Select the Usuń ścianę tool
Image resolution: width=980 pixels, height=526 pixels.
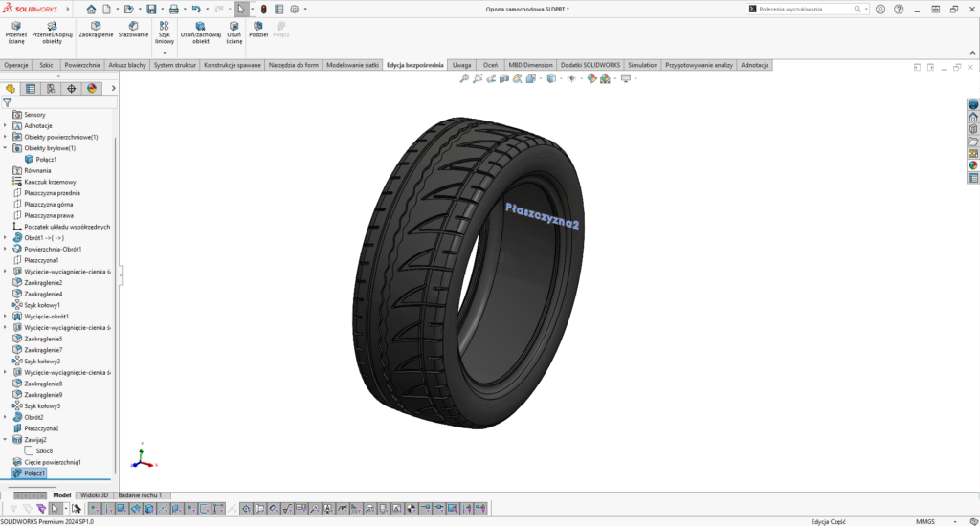point(234,32)
